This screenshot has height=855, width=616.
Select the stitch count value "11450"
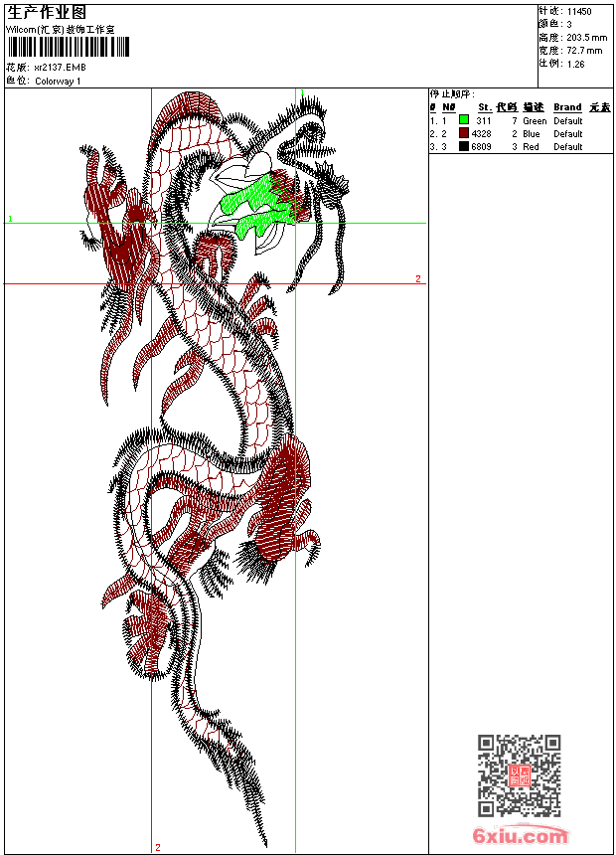(x=579, y=12)
